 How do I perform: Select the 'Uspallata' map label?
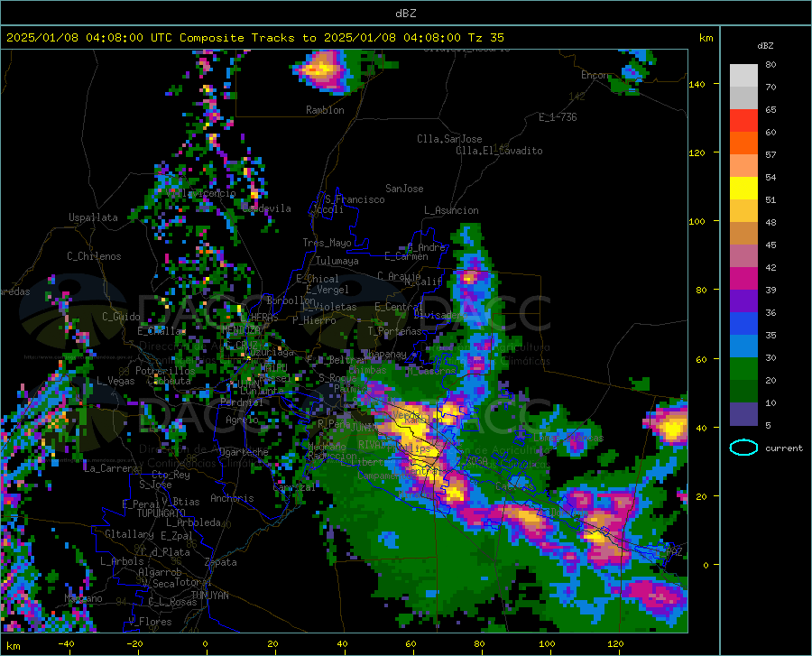(x=93, y=217)
